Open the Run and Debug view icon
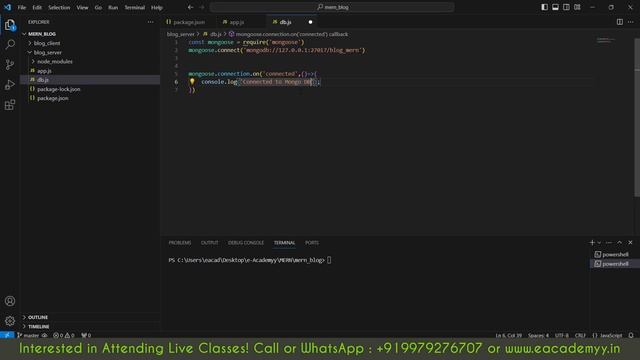This screenshot has width=640, height=360. click(10, 84)
